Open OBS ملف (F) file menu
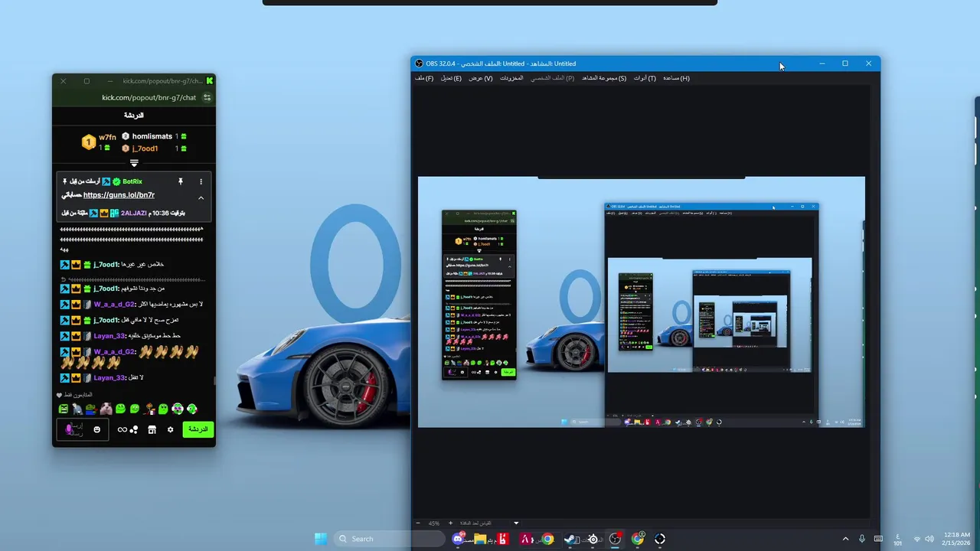Image resolution: width=980 pixels, height=551 pixels. (424, 78)
